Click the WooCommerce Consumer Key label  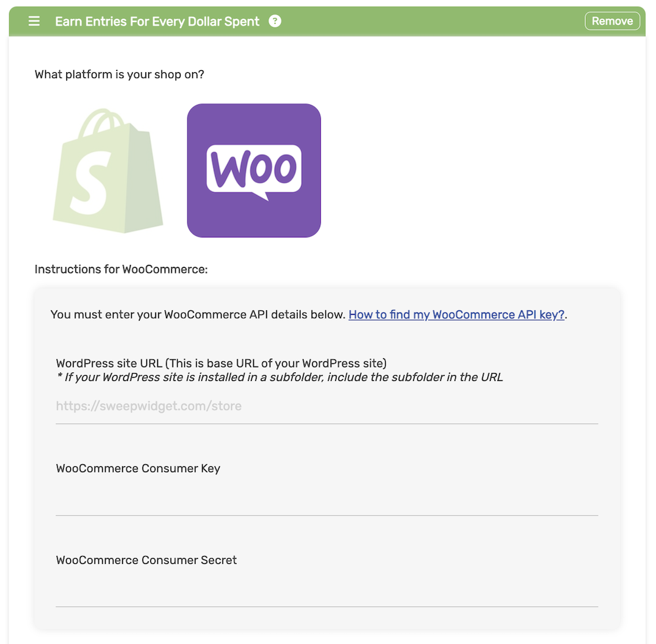138,468
